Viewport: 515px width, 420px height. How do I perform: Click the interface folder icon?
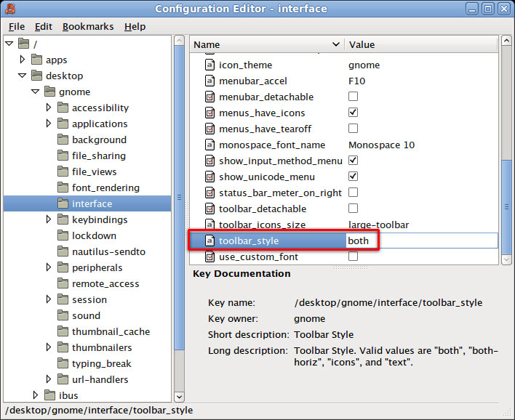point(63,203)
